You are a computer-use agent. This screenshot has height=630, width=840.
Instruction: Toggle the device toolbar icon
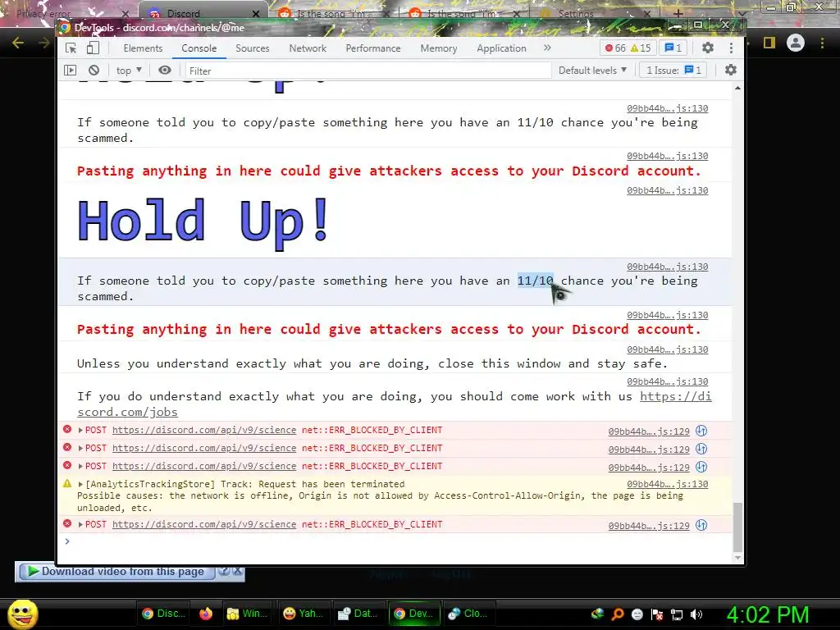tap(93, 48)
